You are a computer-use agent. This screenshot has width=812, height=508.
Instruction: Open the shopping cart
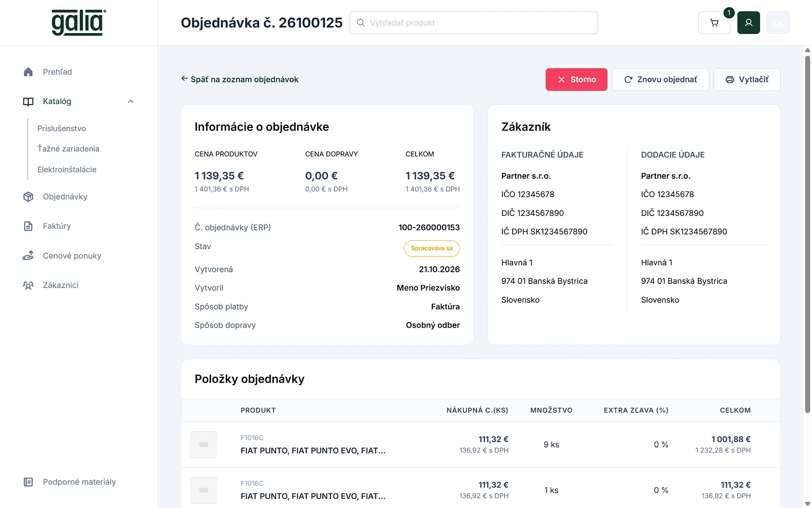click(714, 23)
